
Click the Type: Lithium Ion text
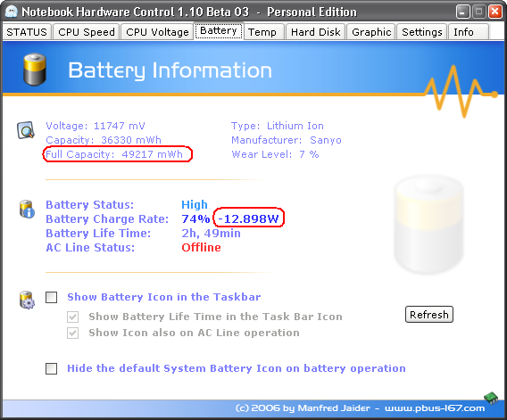[278, 126]
